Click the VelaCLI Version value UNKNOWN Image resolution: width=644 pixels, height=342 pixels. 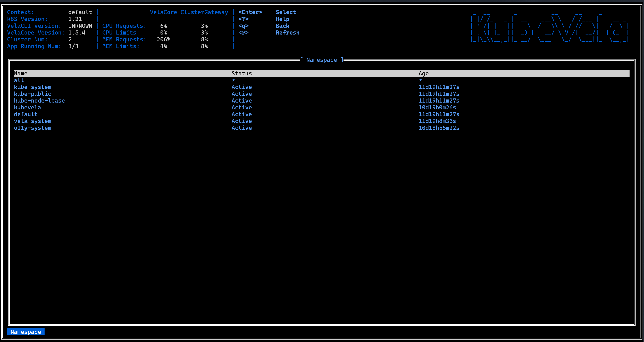pos(80,26)
